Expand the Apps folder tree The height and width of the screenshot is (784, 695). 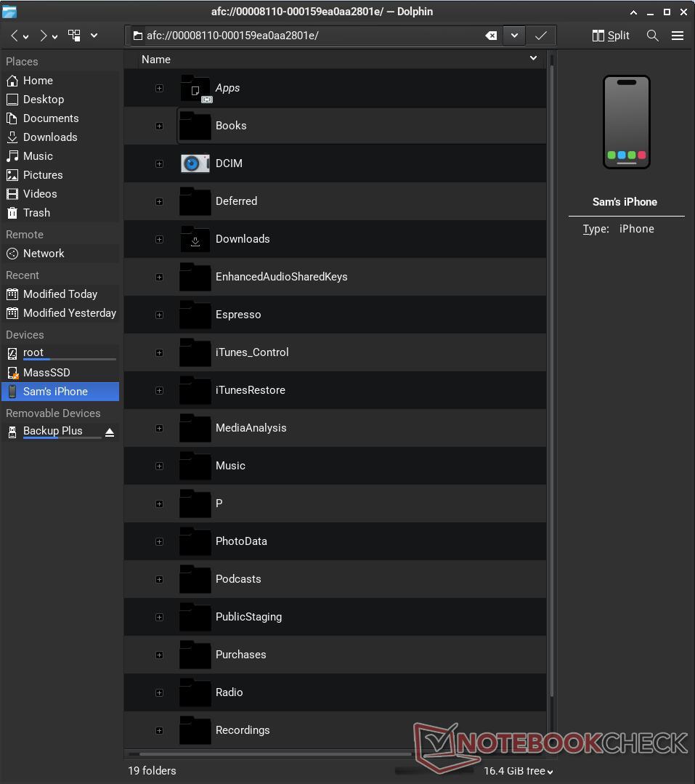[159, 88]
